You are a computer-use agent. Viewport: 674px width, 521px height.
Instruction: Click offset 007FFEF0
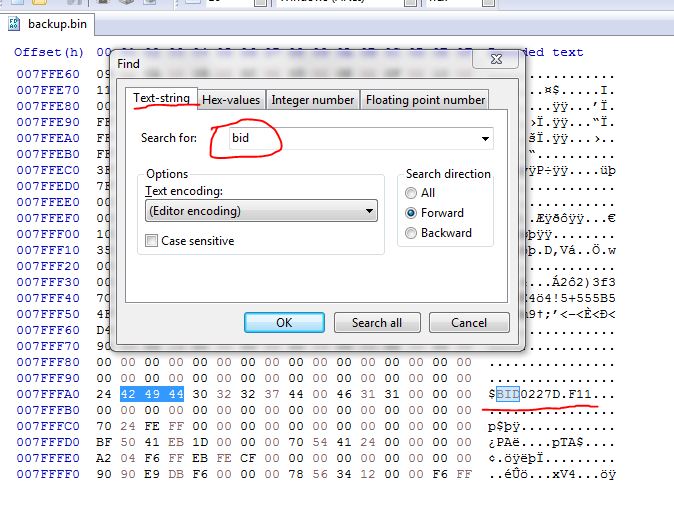(x=48, y=218)
